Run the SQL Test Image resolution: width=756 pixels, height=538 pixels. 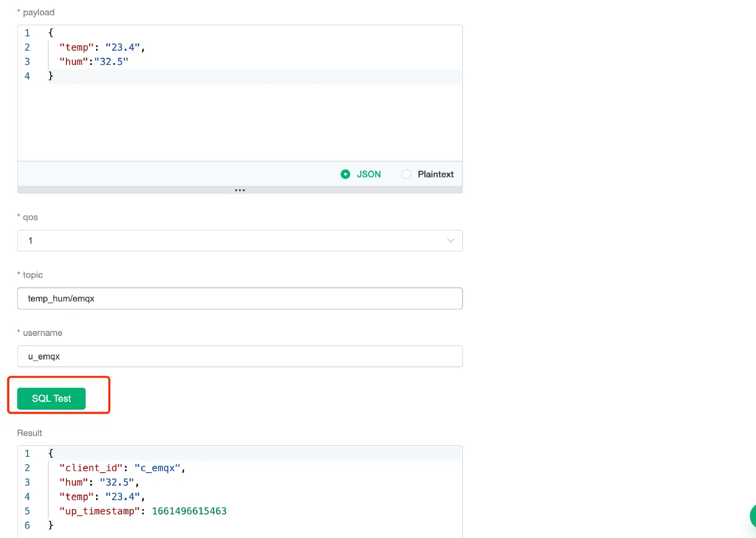pyautogui.click(x=51, y=398)
